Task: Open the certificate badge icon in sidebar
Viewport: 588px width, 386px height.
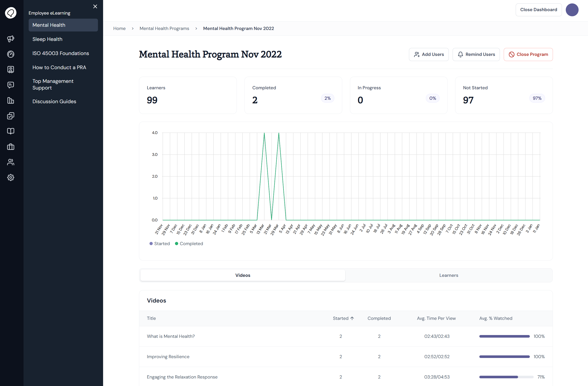Action: [11, 70]
